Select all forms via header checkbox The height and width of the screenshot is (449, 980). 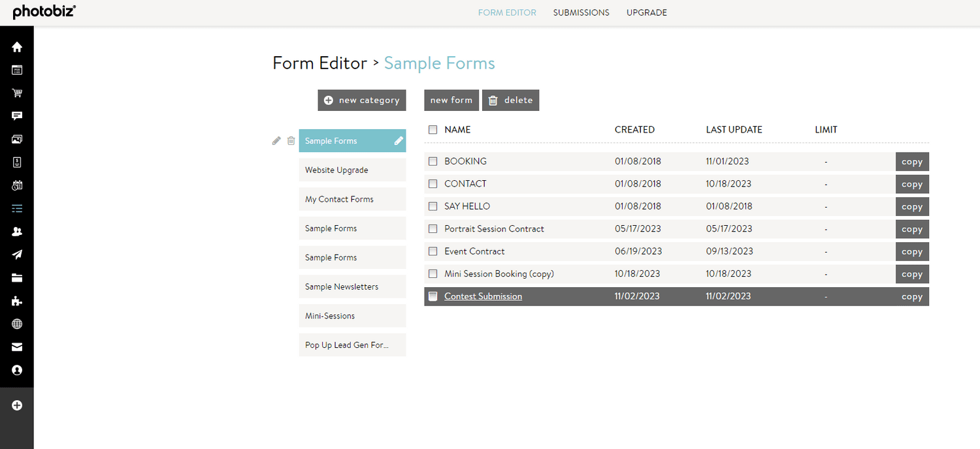pyautogui.click(x=433, y=129)
